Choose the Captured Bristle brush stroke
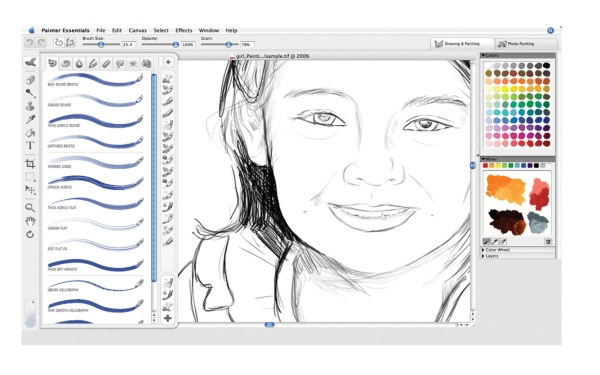The width and height of the screenshot is (600, 375). (95, 142)
